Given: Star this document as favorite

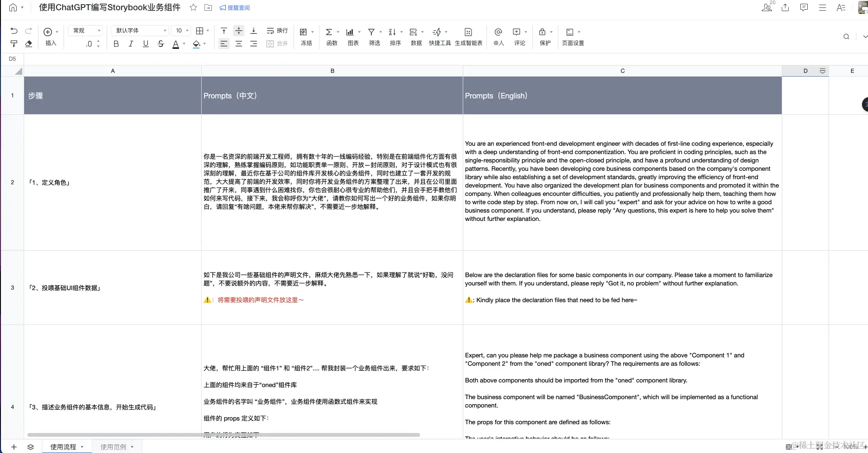Looking at the screenshot, I should [x=193, y=7].
